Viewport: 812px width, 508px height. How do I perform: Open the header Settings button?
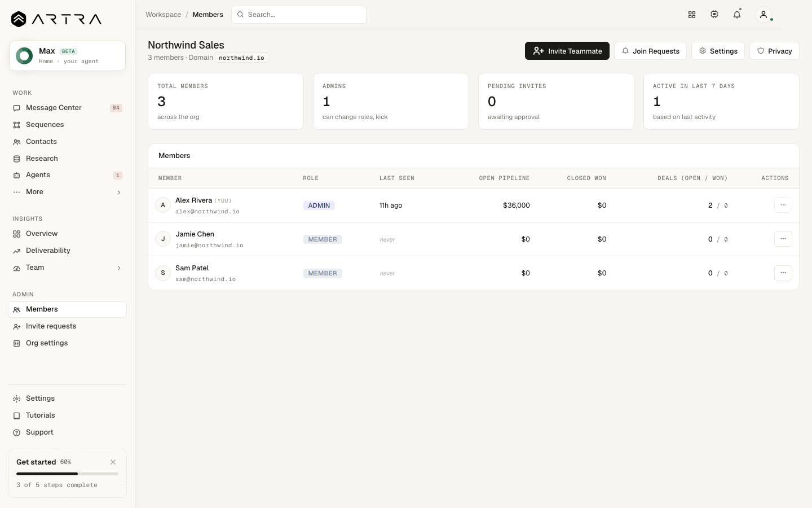(718, 51)
